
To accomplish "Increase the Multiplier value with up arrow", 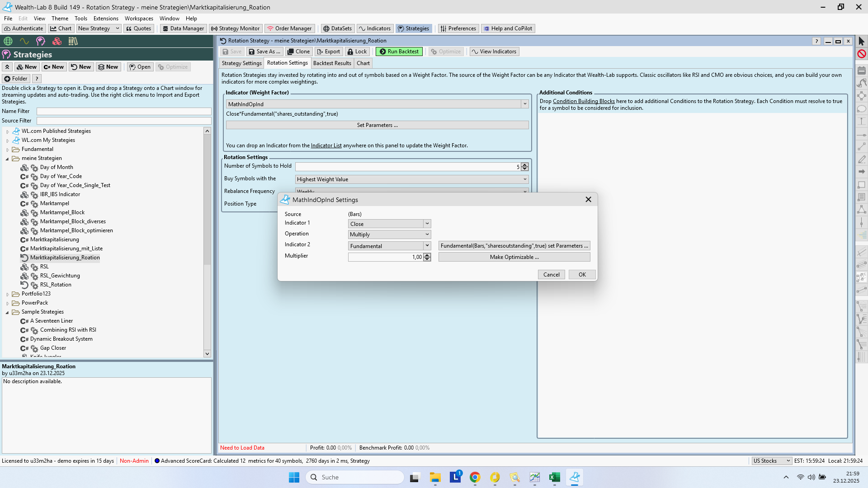I will coord(427,255).
